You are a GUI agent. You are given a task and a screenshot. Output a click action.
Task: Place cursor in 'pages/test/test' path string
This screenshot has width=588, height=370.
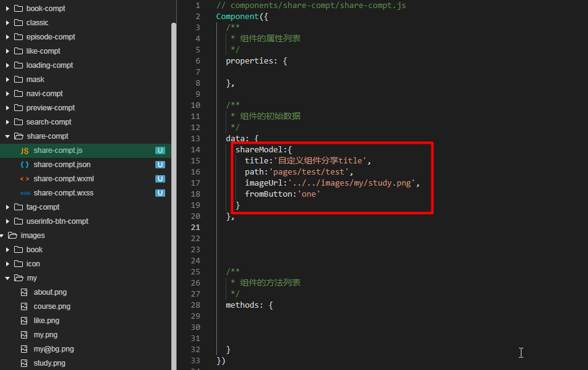(309, 172)
